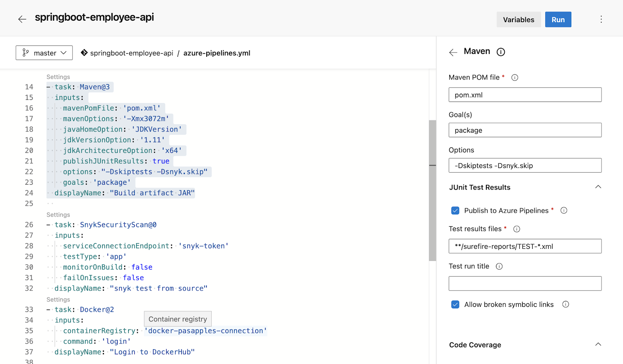The height and width of the screenshot is (364, 623).
Task: Focus the empty Test run title input
Action: (525, 283)
